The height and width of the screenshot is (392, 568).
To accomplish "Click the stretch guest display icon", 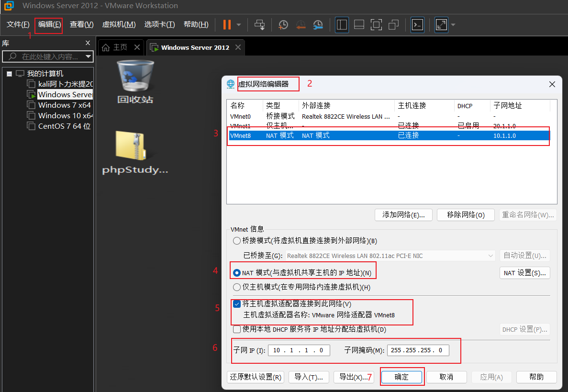I will coord(441,24).
